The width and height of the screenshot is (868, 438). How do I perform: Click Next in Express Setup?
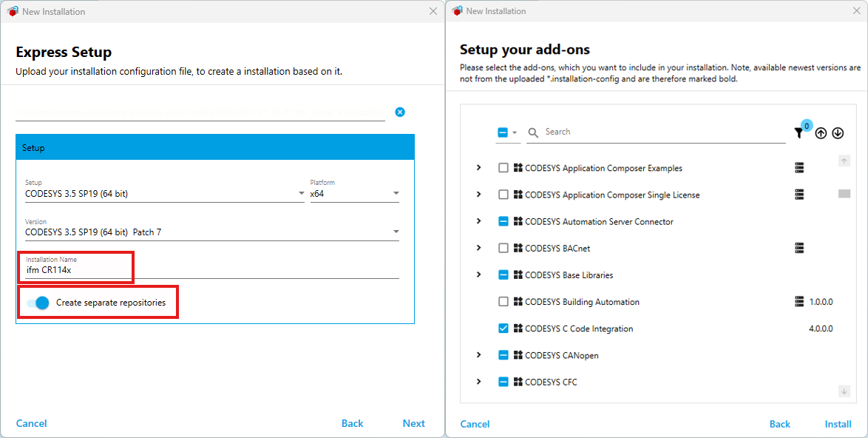tap(413, 424)
